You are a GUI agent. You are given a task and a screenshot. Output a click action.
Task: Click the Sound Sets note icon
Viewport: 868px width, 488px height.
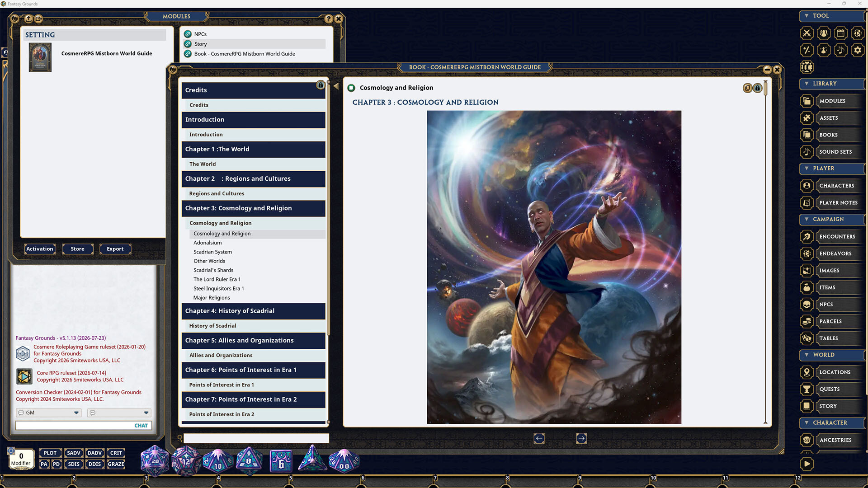[x=807, y=152]
